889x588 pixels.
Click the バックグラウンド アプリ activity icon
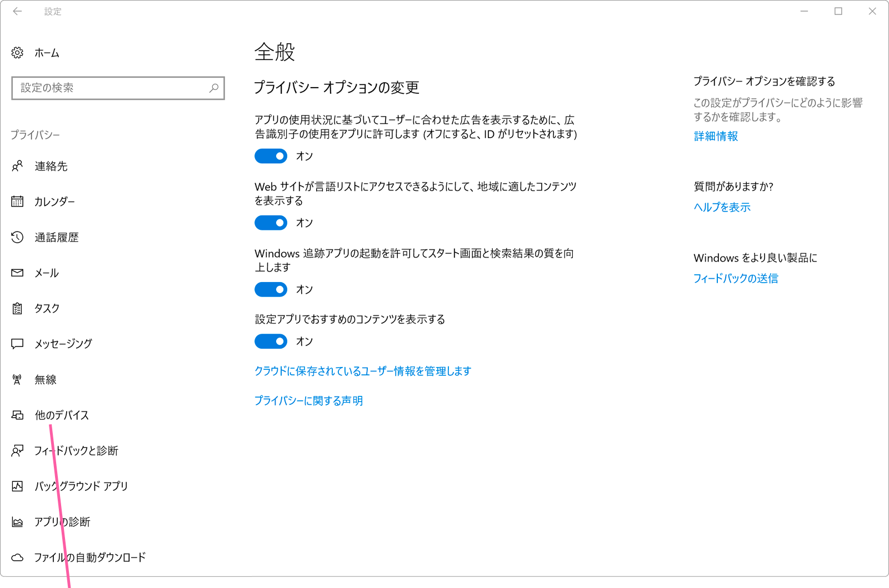click(x=17, y=486)
